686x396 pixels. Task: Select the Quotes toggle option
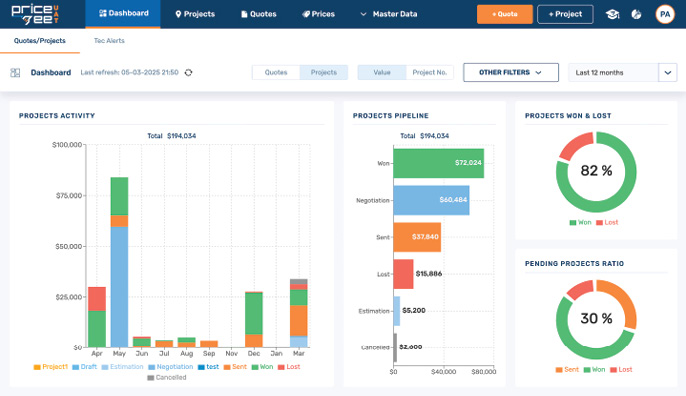tap(276, 73)
